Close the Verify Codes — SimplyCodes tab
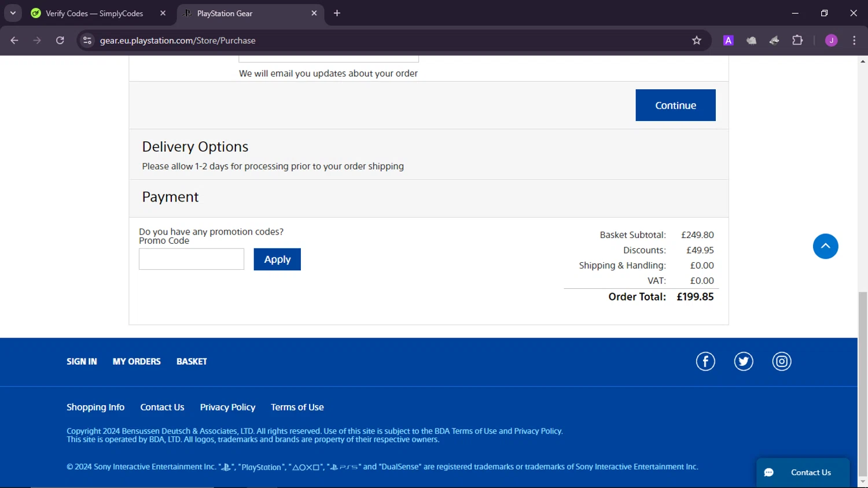868x488 pixels. pos(163,13)
